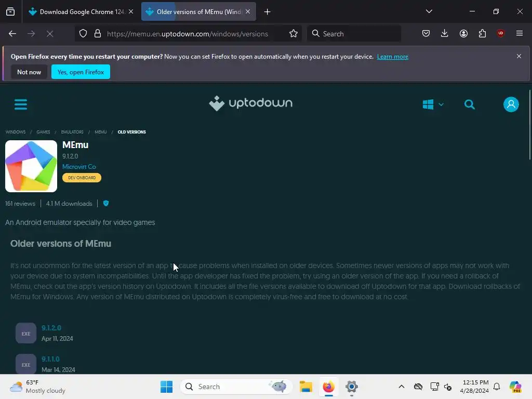The image size is (532, 399).
Task: Click the EXE icon for version 9.1.2.0
Action: (26, 333)
